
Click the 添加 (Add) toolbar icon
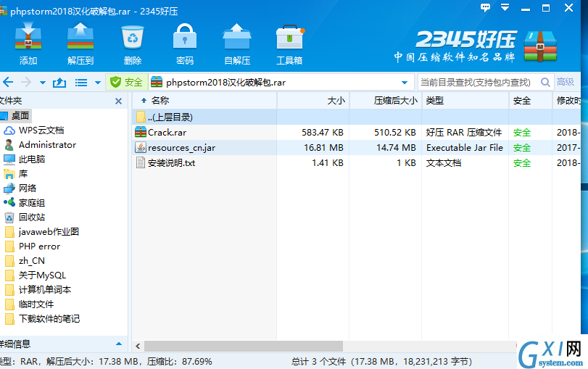28,37
